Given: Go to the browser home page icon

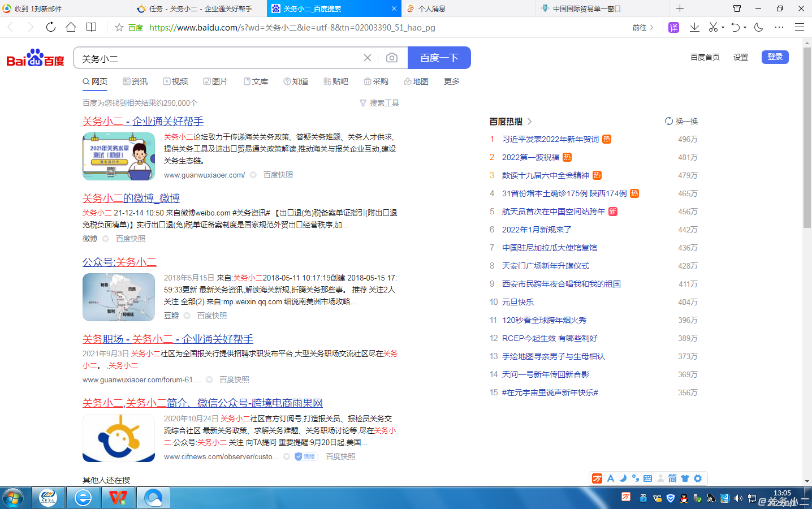Looking at the screenshot, I should click(x=71, y=27).
